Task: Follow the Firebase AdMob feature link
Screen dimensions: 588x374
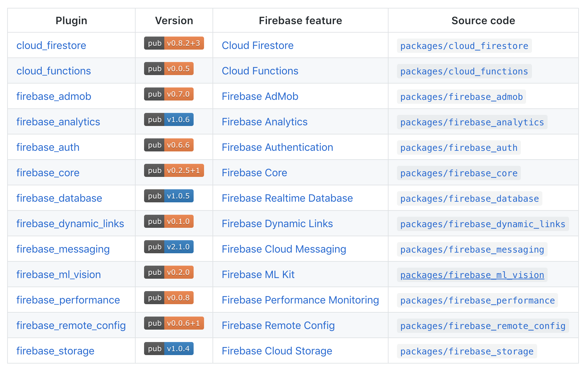Action: (x=260, y=96)
